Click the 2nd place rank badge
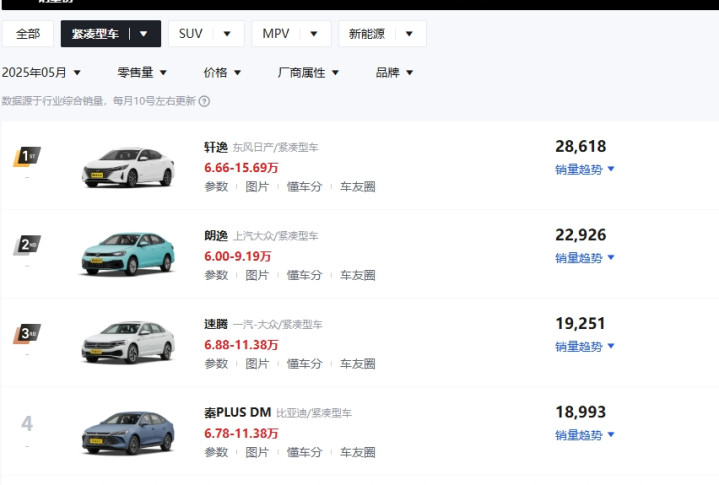 [27, 245]
